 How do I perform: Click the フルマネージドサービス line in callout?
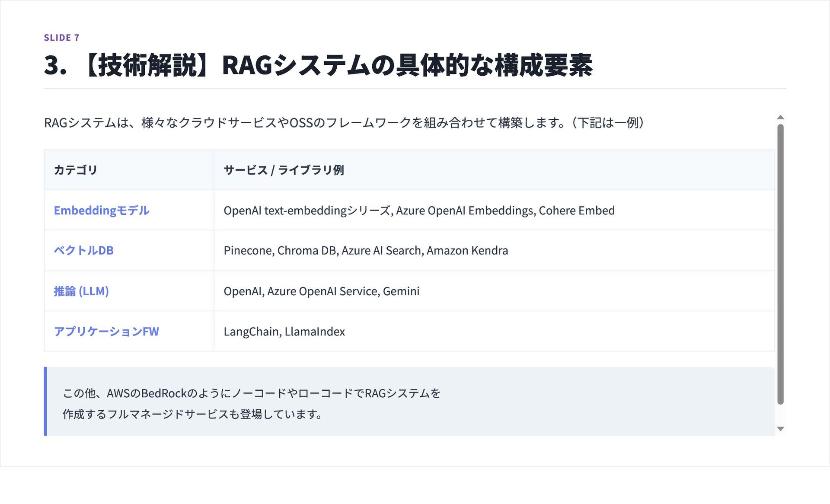192,415
